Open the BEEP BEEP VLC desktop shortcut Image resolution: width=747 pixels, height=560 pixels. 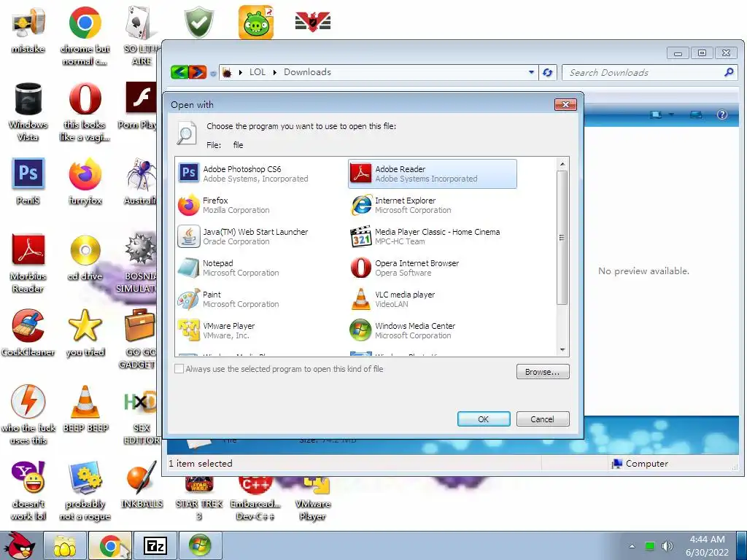click(85, 408)
